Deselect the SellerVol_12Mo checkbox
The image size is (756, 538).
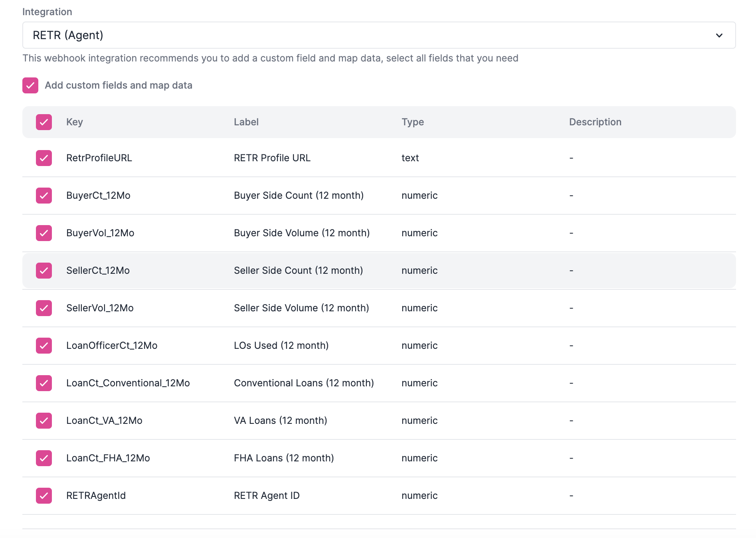click(x=44, y=308)
